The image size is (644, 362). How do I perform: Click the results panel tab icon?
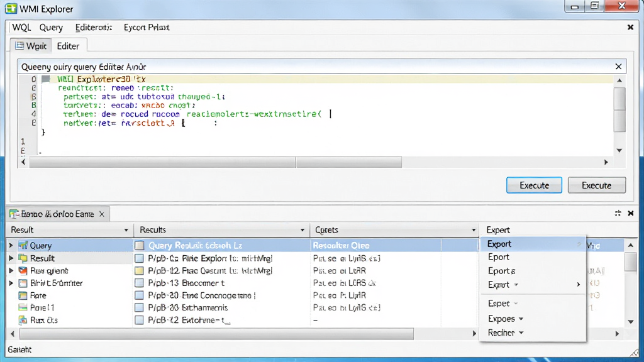click(14, 214)
